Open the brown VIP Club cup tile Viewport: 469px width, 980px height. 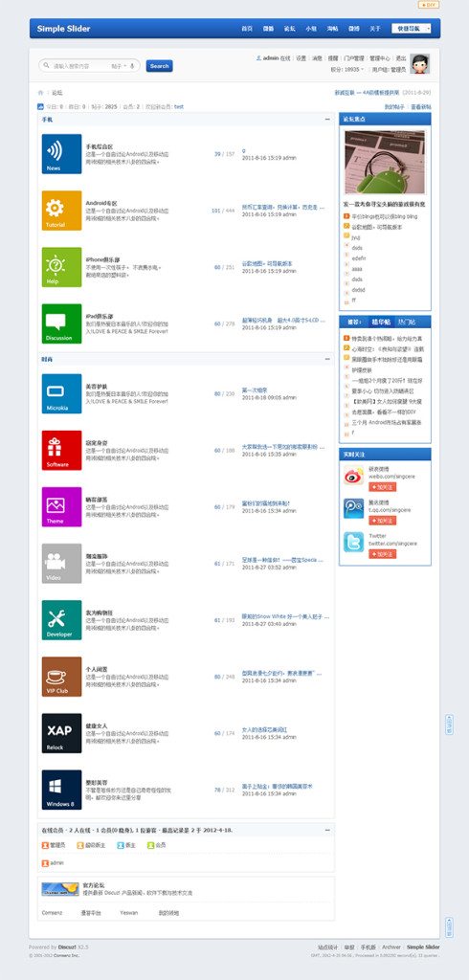(x=61, y=677)
